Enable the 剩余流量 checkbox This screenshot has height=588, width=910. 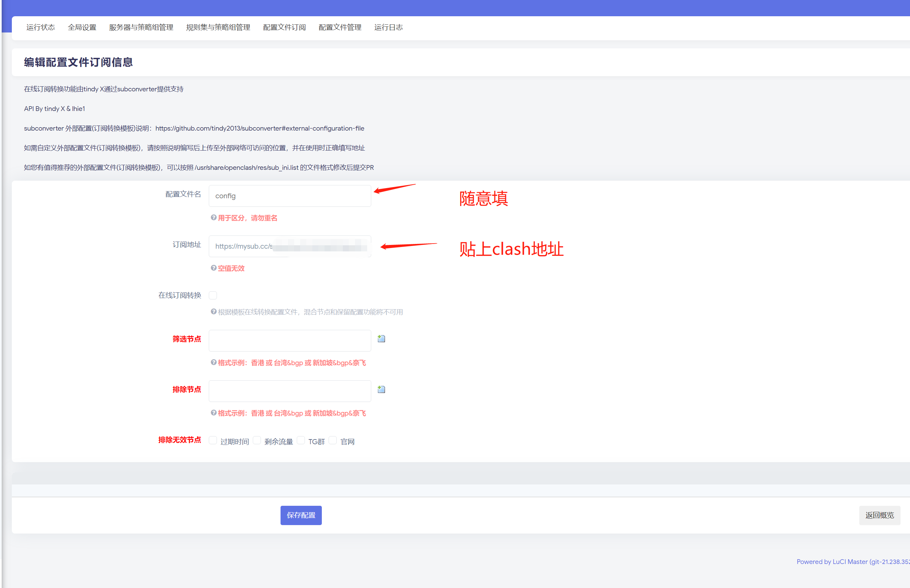coord(257,440)
